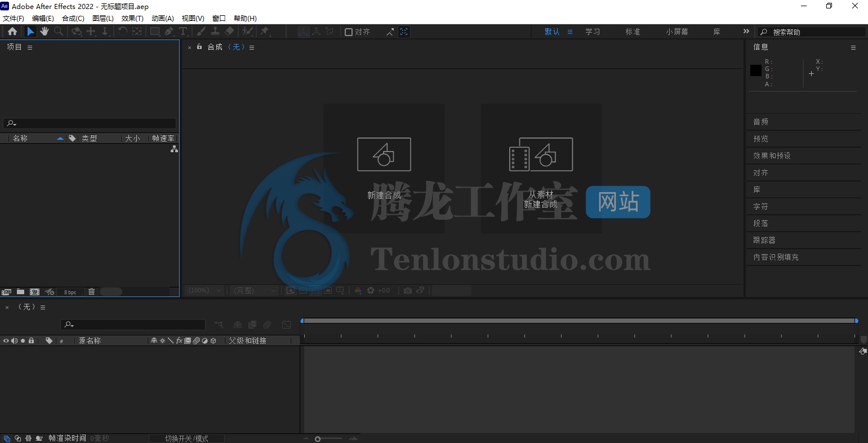Image resolution: width=868 pixels, height=443 pixels.
Task: Toggle the shy layers switch in timeline
Action: coord(237,325)
